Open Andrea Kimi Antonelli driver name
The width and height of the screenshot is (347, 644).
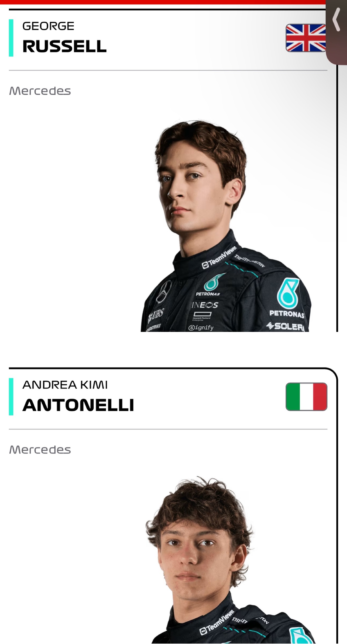pos(78,396)
